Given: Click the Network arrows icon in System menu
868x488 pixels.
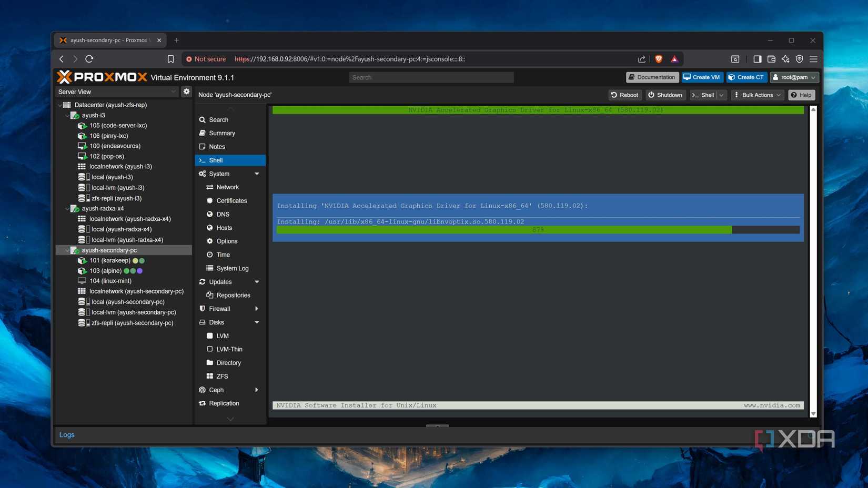Looking at the screenshot, I should tap(209, 187).
